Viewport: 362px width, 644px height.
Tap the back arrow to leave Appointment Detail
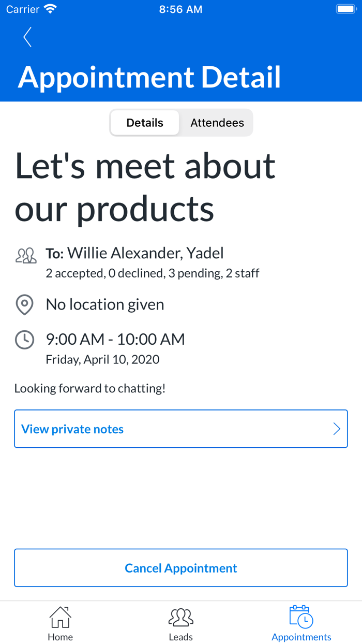(27, 37)
